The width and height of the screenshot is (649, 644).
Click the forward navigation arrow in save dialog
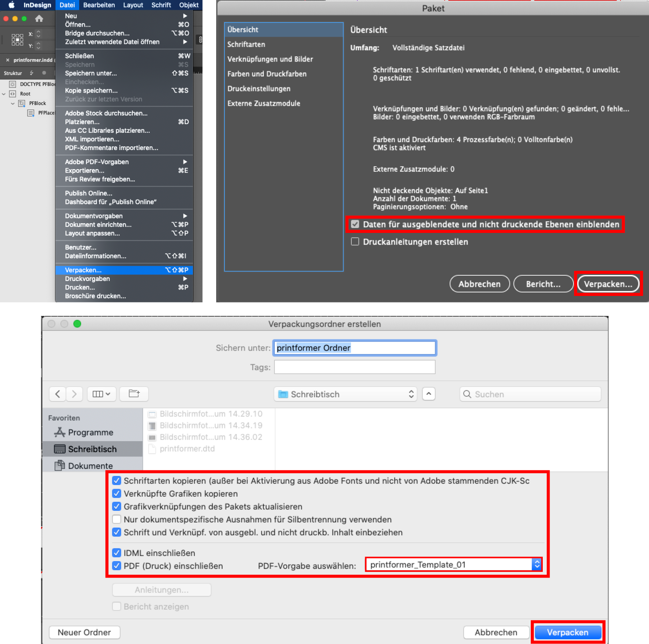74,394
